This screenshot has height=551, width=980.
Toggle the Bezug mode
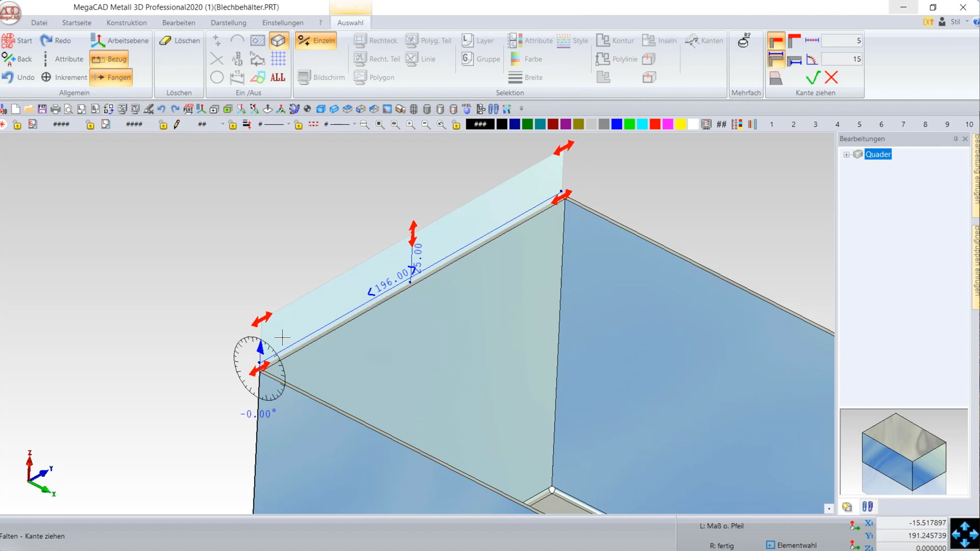click(x=109, y=59)
